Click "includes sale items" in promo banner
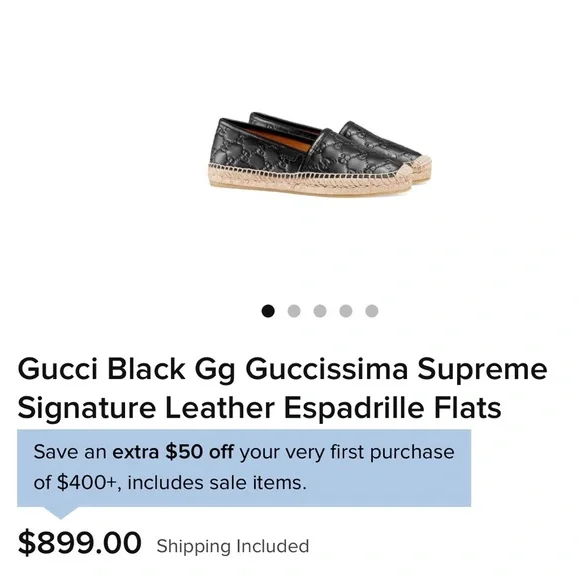The height and width of the screenshot is (580, 580). coord(217,483)
